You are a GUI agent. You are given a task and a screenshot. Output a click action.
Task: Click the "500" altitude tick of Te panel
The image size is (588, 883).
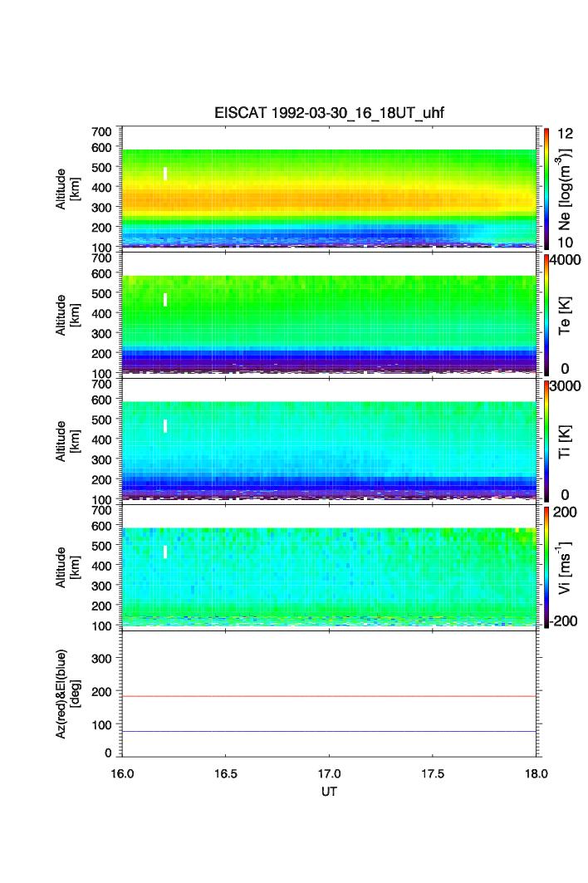[101, 293]
